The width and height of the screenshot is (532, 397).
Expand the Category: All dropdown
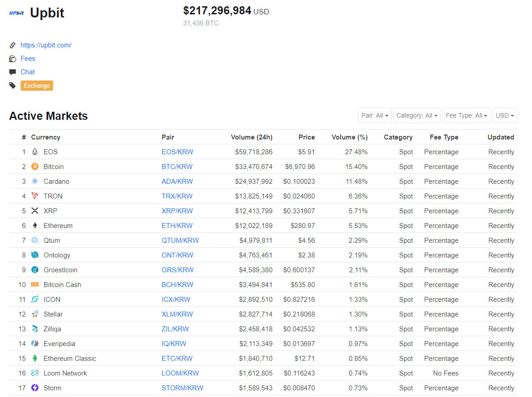[x=417, y=115]
